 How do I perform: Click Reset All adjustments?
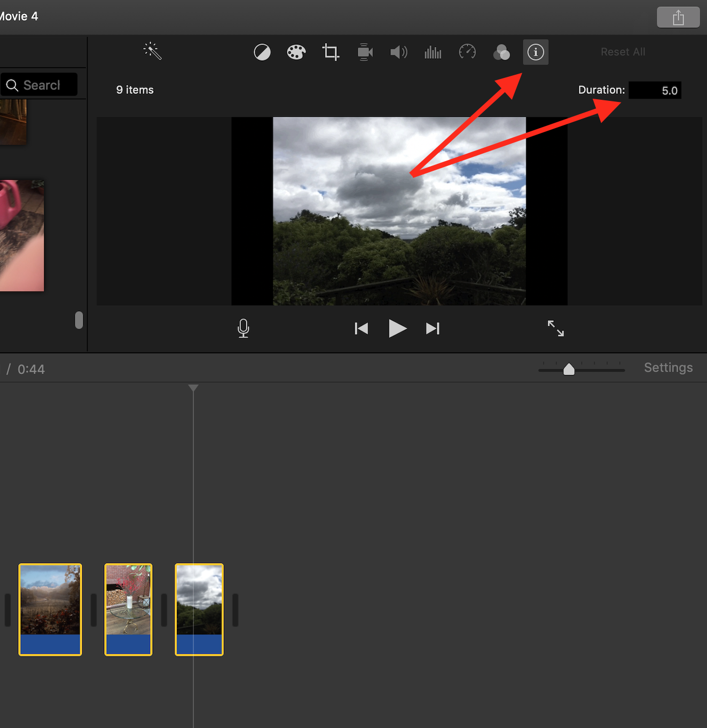623,52
